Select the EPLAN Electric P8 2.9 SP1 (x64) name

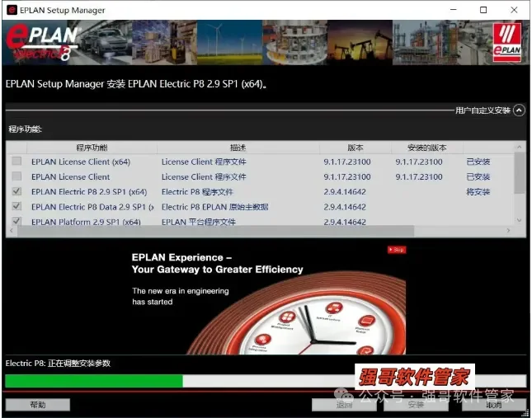[x=89, y=191]
